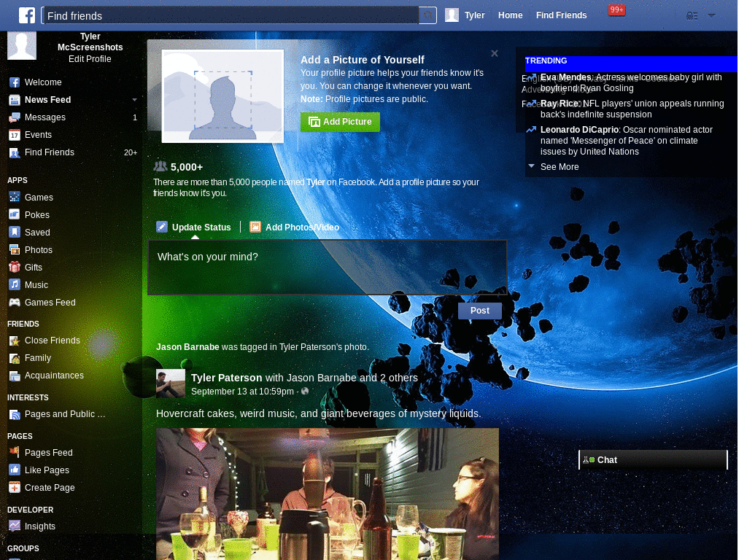
Task: Open Tyler profile in top bar
Action: 465,15
